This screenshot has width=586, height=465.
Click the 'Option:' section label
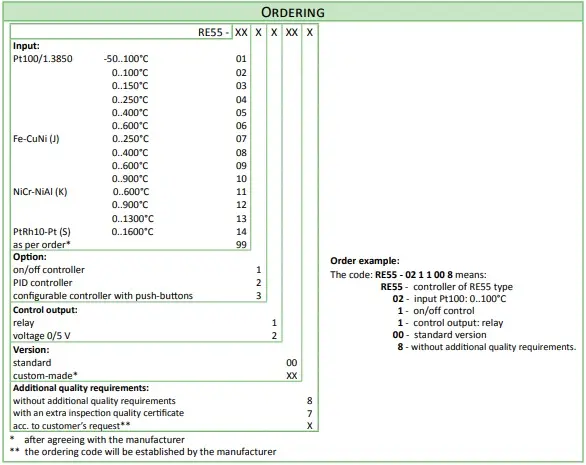(x=30, y=257)
